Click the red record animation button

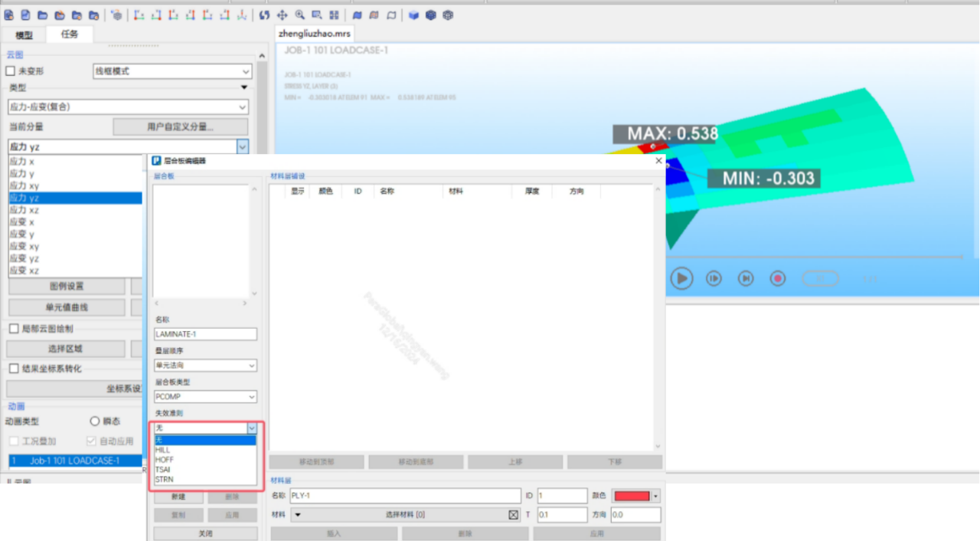778,278
